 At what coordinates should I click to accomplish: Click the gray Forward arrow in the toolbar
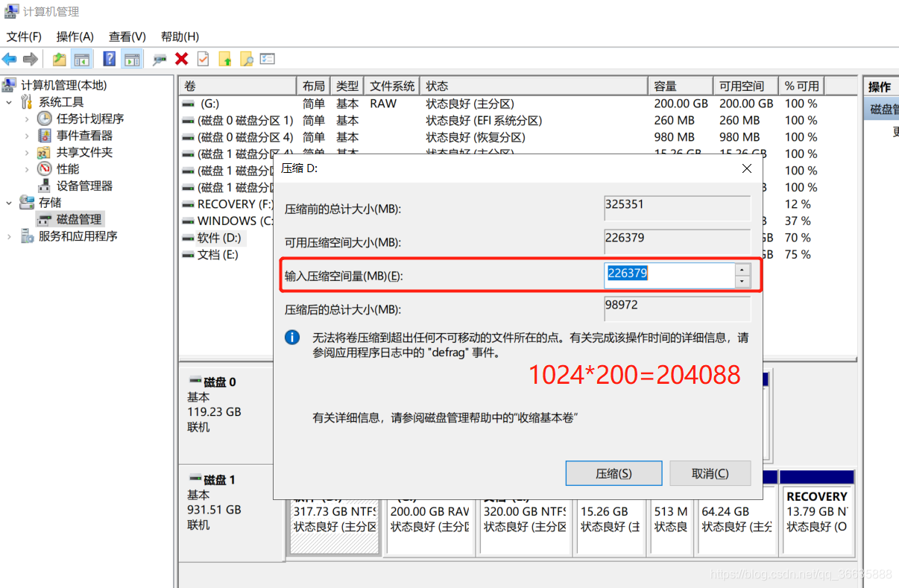31,59
